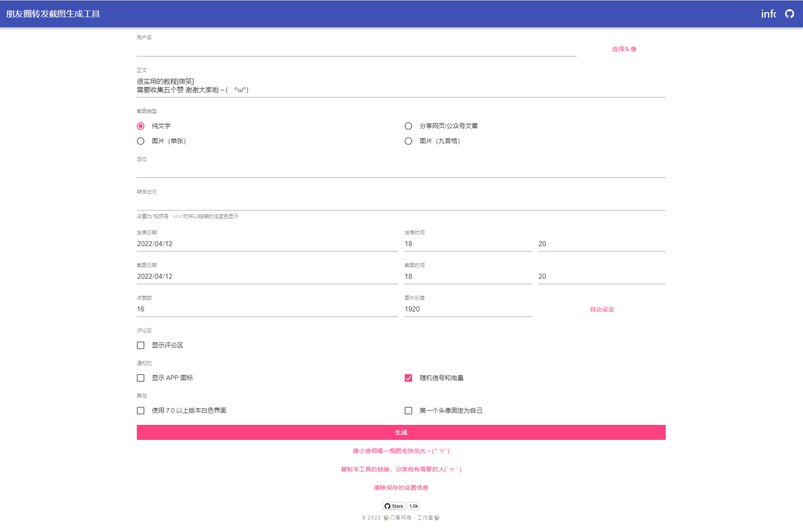Screen dimensions: 803x532
Task: Click the 生成 generate button
Action: pos(401,432)
